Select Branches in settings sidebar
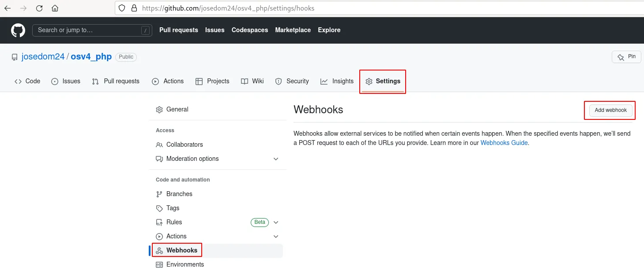The image size is (644, 271). click(x=179, y=194)
